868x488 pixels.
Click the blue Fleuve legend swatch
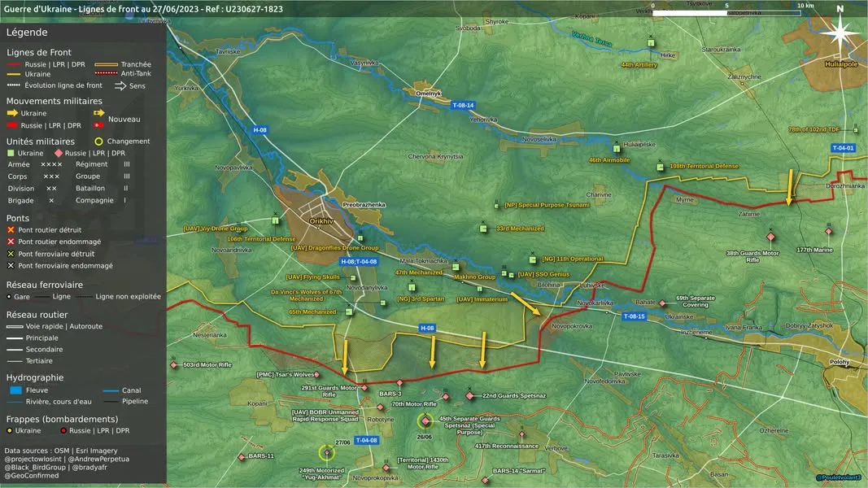pos(15,390)
